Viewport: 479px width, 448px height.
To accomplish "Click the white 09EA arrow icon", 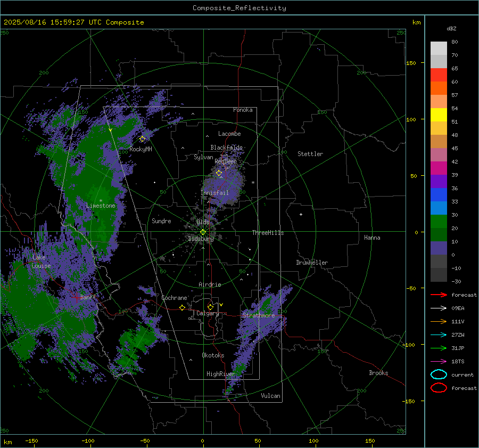I will [x=439, y=308].
